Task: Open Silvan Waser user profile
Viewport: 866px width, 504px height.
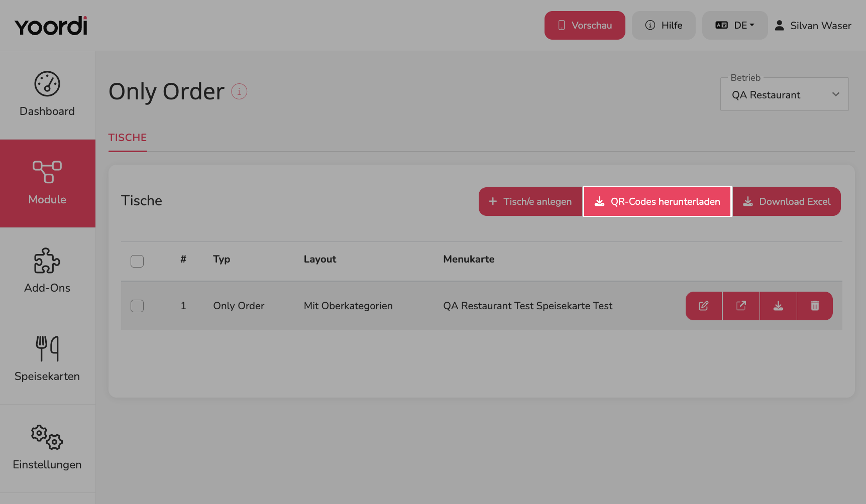Action: 813,26
